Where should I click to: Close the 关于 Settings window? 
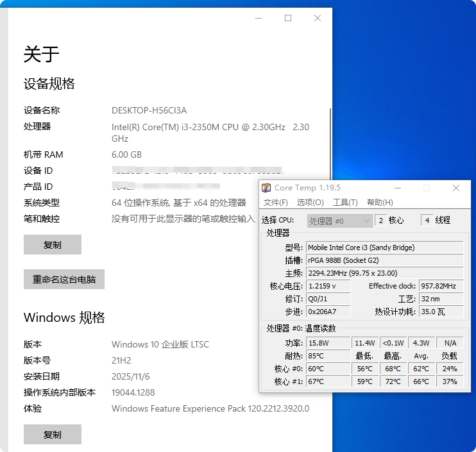click(318, 18)
